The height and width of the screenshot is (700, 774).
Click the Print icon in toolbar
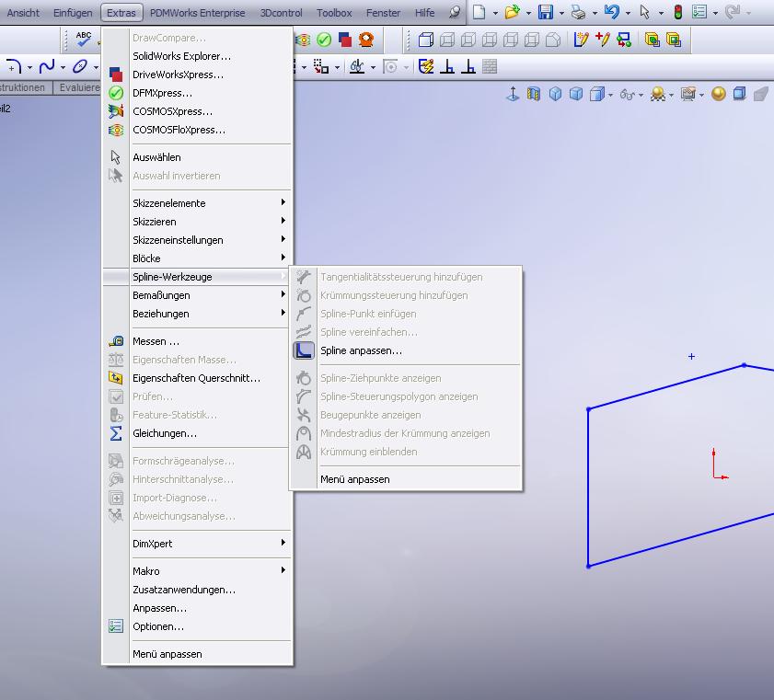coord(578,13)
